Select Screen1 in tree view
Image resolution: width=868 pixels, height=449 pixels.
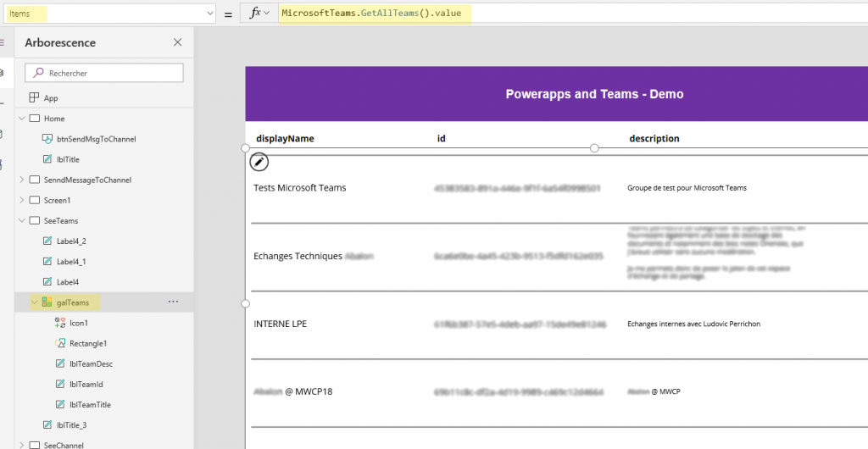[57, 200]
